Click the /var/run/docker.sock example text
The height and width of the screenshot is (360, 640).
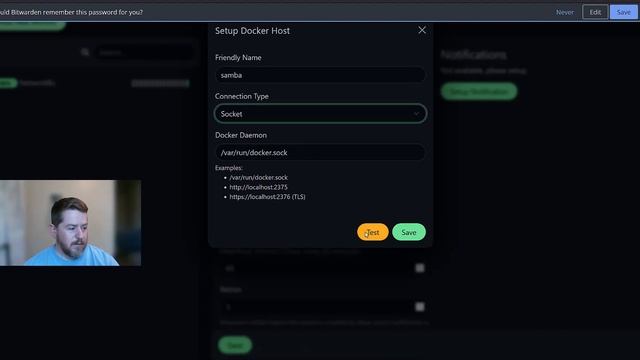pyautogui.click(x=258, y=178)
